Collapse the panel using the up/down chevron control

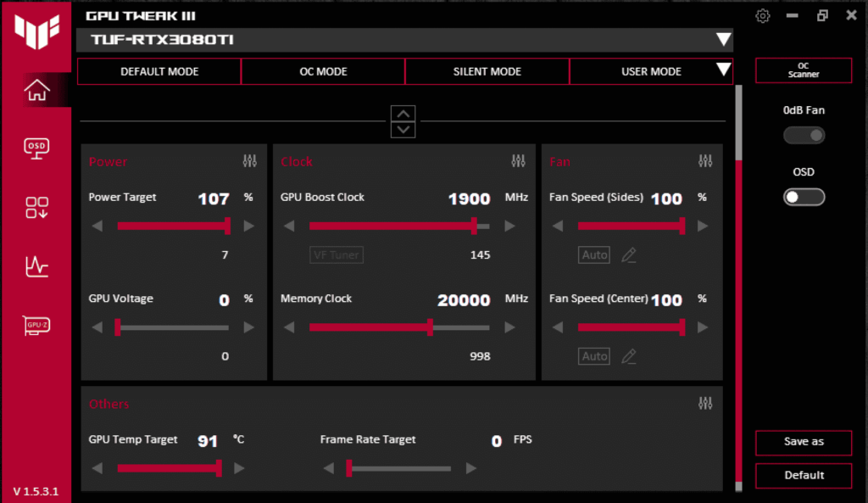[x=403, y=120]
